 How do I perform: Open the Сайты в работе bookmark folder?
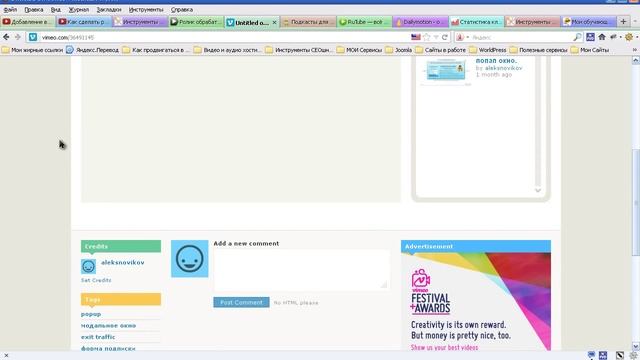point(440,50)
